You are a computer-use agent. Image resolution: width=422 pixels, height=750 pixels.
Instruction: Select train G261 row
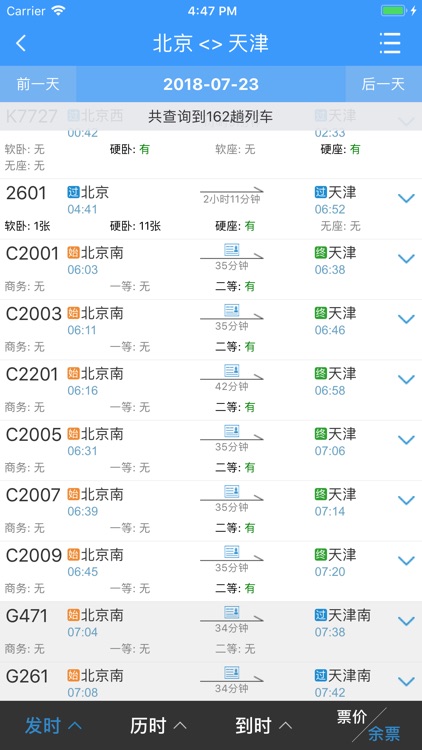(211, 682)
